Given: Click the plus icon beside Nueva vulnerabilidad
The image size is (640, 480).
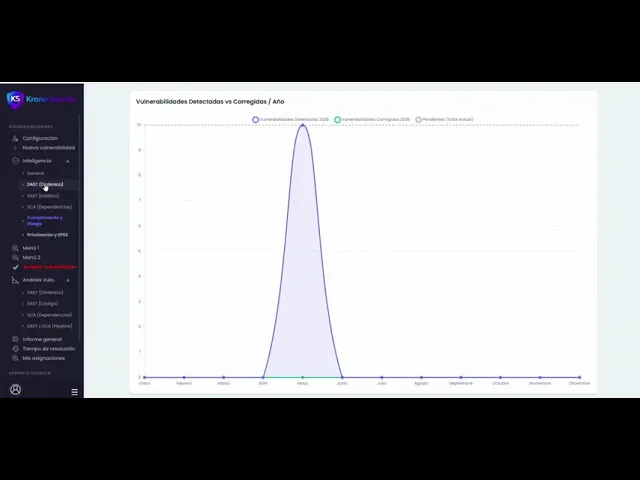Looking at the screenshot, I should [15, 148].
